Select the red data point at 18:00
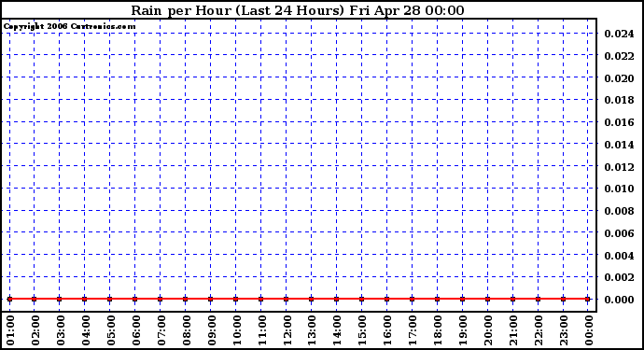Screen dimensions: 644x350 pos(437,299)
